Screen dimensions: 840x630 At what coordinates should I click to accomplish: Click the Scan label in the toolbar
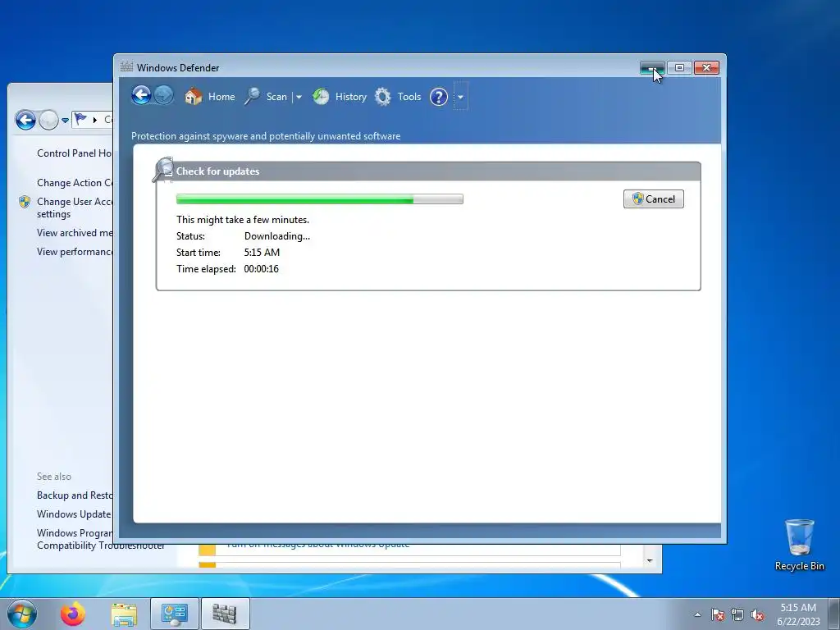coord(276,97)
